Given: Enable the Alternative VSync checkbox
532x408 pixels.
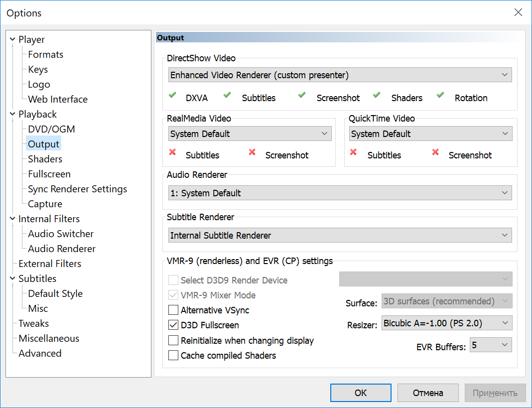Looking at the screenshot, I should tap(173, 310).
